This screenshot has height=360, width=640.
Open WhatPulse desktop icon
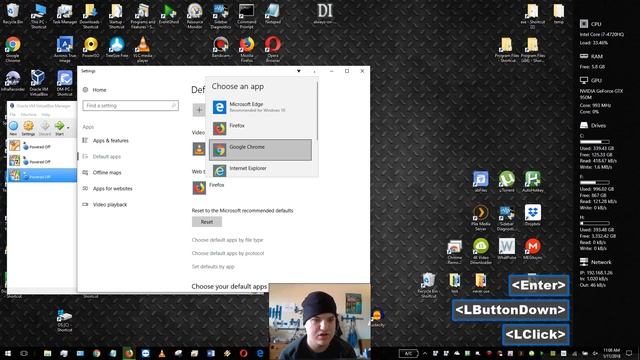507,249
